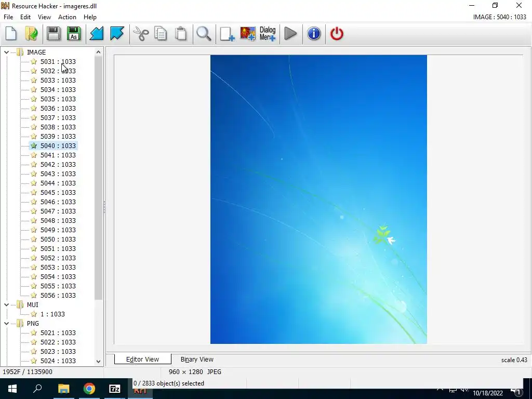Click the Add empty resource icon
This screenshot has width=532, height=399.
pyautogui.click(x=227, y=34)
